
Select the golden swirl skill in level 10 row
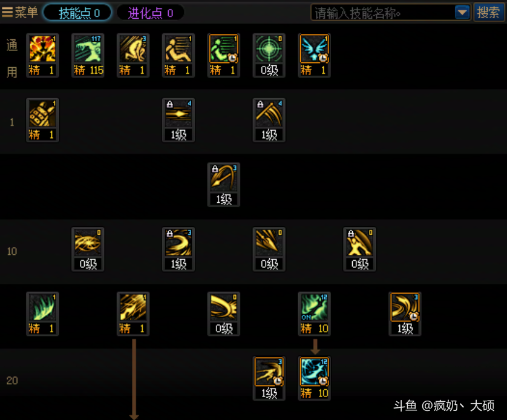click(88, 249)
